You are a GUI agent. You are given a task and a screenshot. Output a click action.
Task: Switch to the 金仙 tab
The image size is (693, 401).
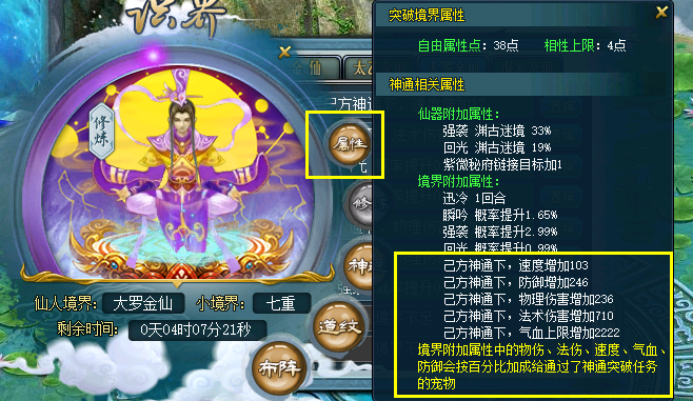pos(313,69)
